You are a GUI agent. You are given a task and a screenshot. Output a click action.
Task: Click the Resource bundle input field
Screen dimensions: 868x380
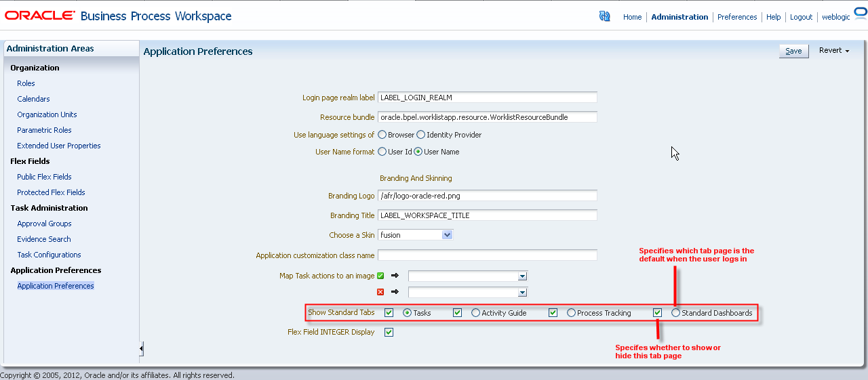click(x=487, y=117)
